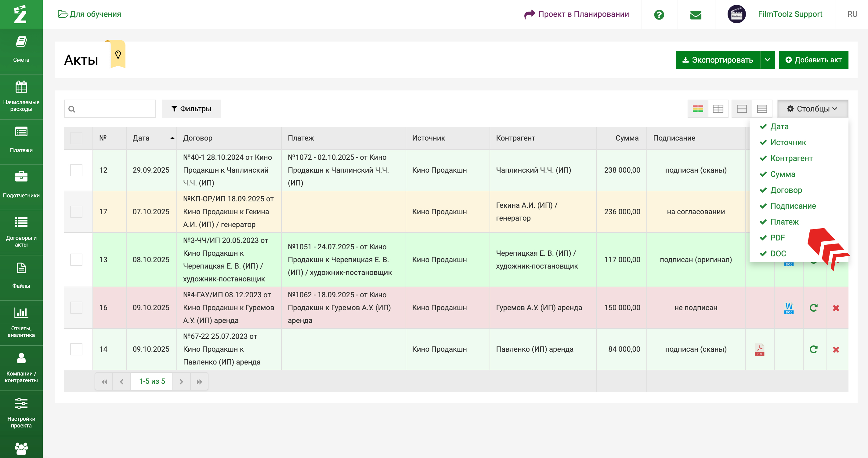Select the checkbox for act 12
Image resolution: width=868 pixels, height=458 pixels.
click(76, 170)
